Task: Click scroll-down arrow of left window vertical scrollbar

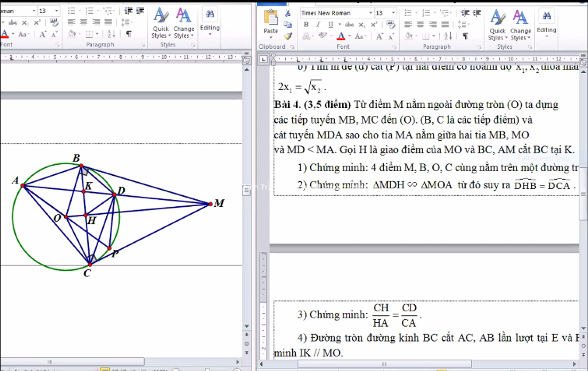Action: click(247, 326)
